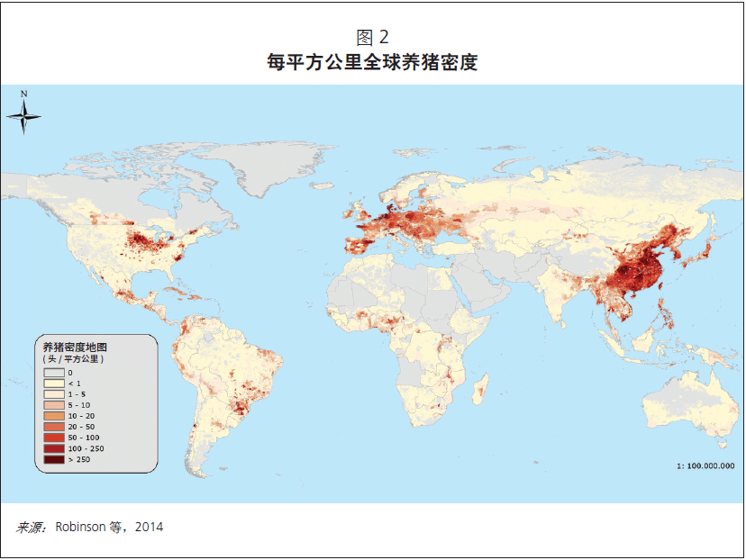This screenshot has width=746, height=560.
Task: Click on Madagascar island on the map
Action: pos(484,389)
